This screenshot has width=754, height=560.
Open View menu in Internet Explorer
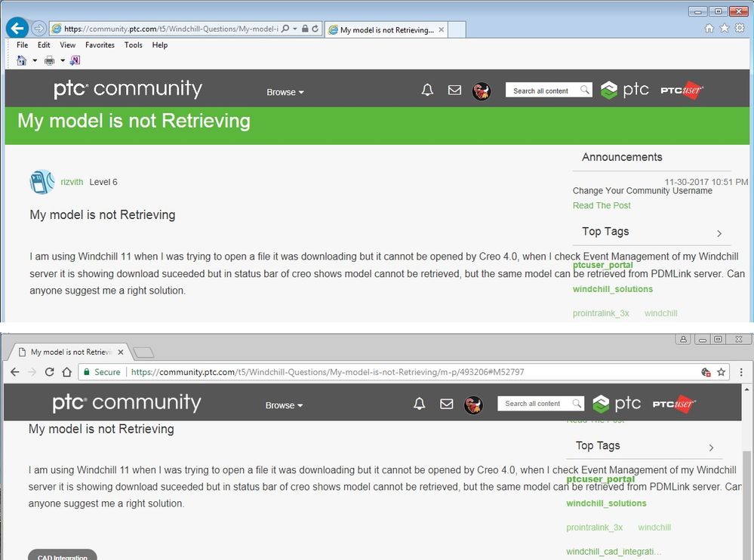[68, 45]
